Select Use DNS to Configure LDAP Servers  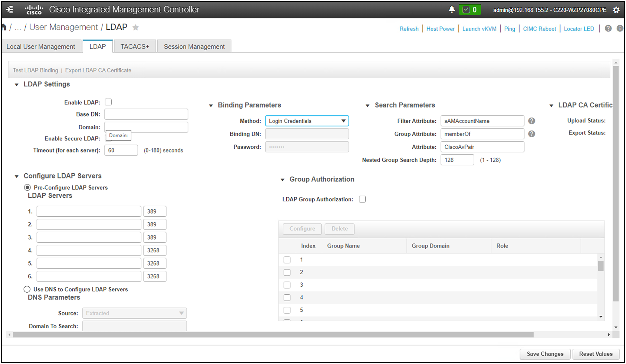(x=27, y=289)
